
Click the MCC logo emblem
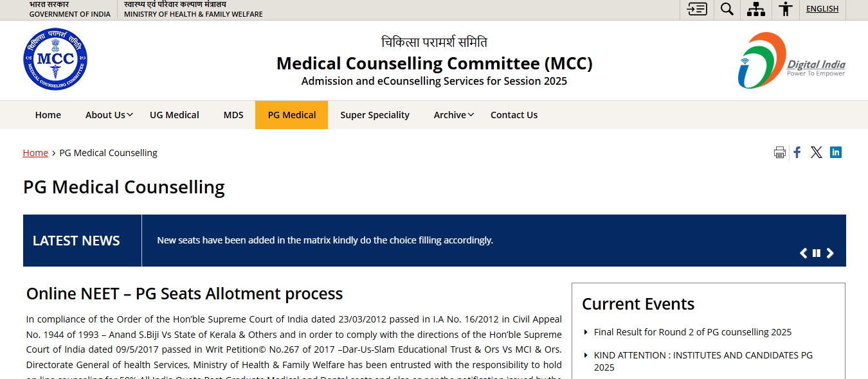(x=55, y=59)
